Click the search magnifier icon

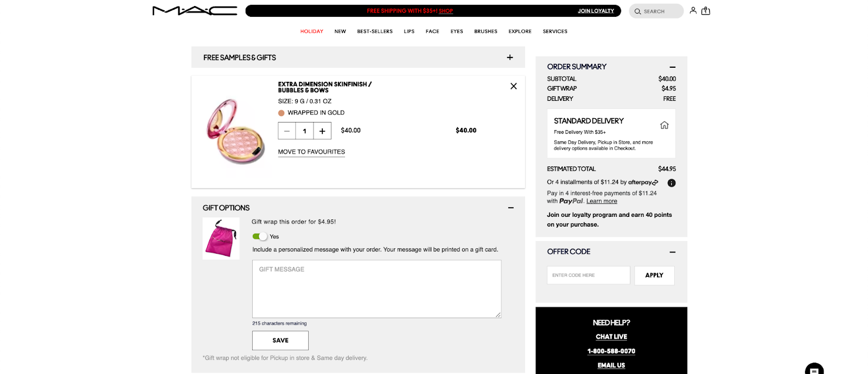pyautogui.click(x=637, y=11)
